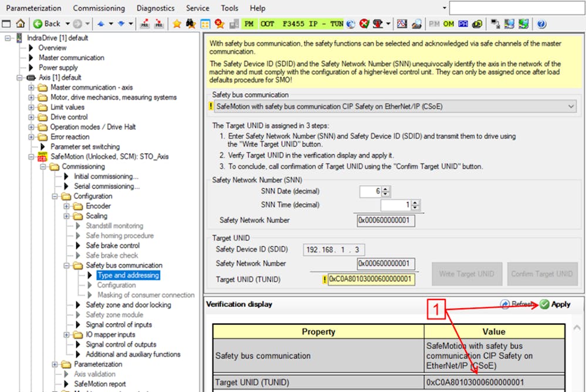Decrement the SNN Time spinner down arrow
The height and width of the screenshot is (392, 586).
[x=415, y=207]
